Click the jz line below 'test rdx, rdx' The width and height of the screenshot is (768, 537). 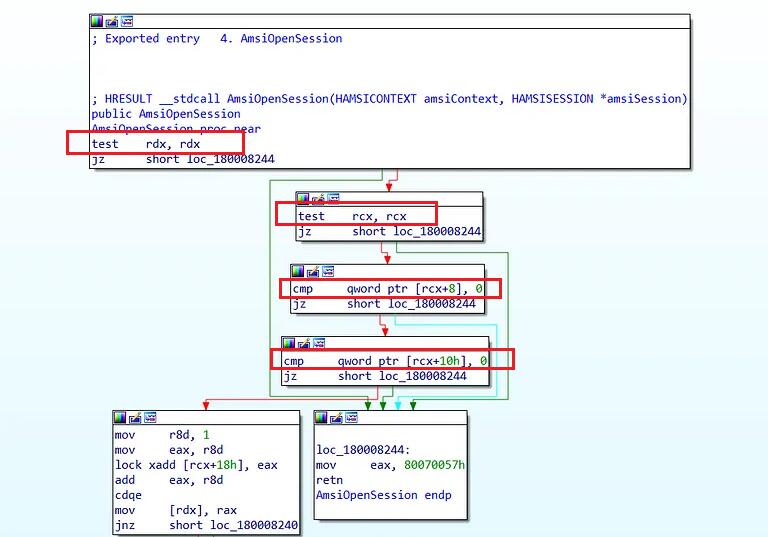coord(183,159)
